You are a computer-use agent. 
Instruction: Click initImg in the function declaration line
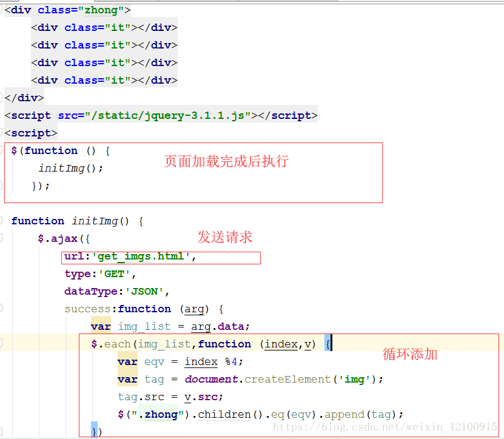click(x=95, y=221)
